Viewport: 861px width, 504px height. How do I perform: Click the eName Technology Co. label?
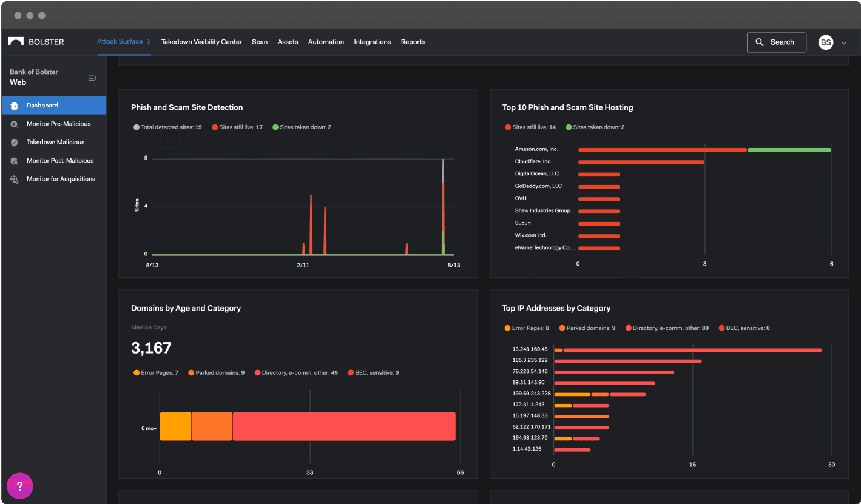[x=545, y=248]
